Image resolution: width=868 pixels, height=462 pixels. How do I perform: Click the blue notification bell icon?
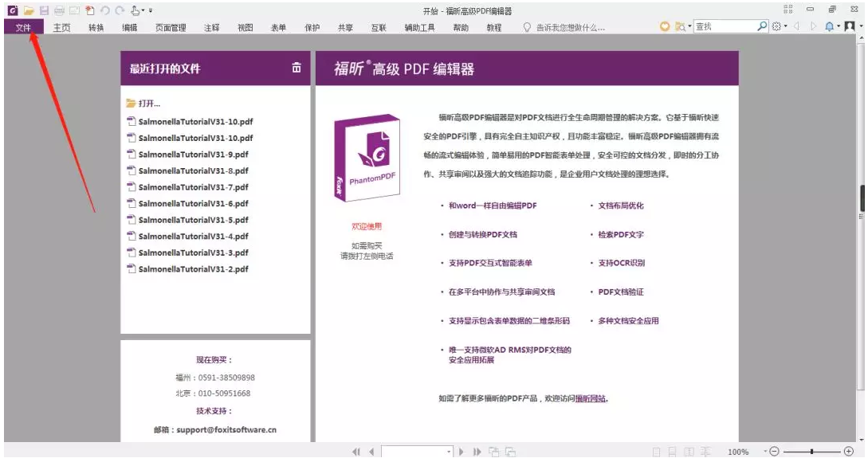pos(829,26)
